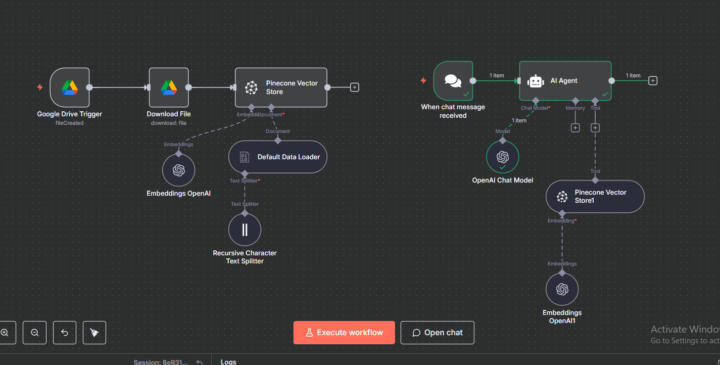Select the first Pinecone Vector Store node

click(281, 87)
